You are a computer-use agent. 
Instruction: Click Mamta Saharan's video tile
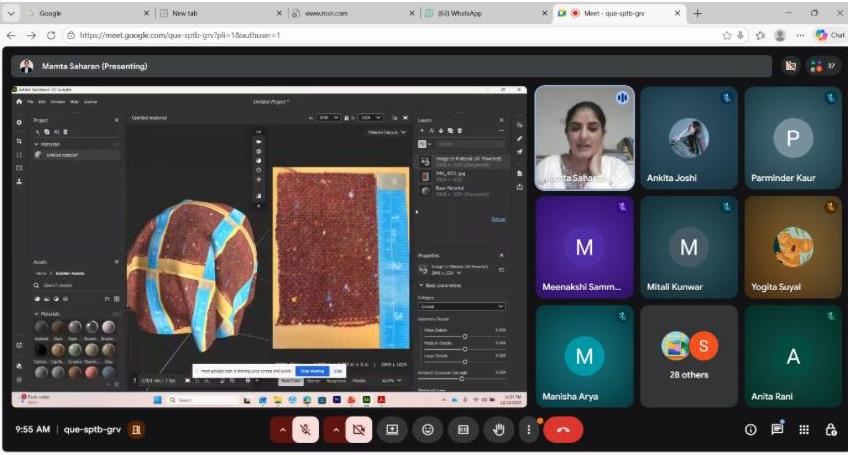pos(584,137)
